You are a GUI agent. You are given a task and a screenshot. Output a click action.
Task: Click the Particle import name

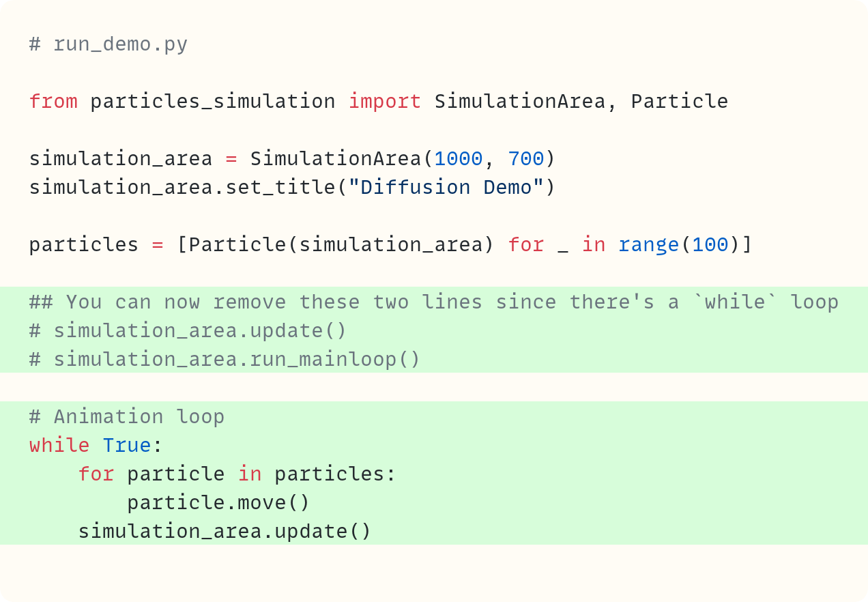coord(679,101)
